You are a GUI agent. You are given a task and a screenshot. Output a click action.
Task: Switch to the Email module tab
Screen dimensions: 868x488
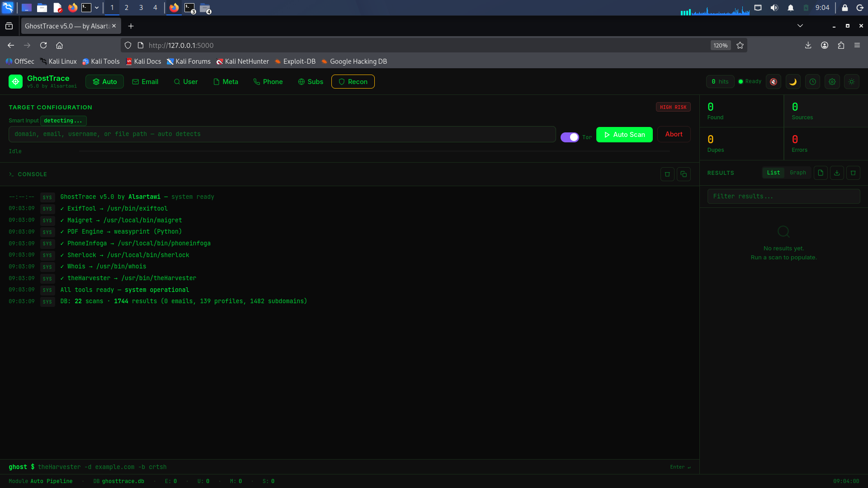(x=145, y=82)
